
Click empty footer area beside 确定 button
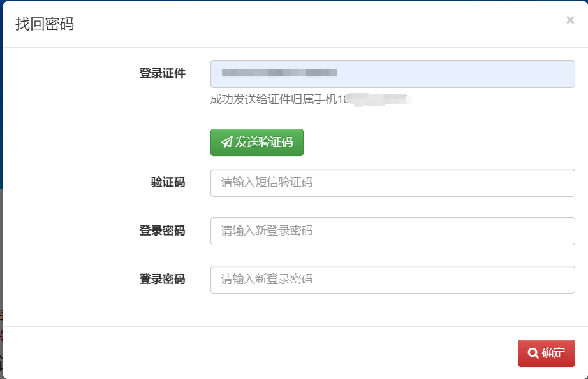point(263,353)
